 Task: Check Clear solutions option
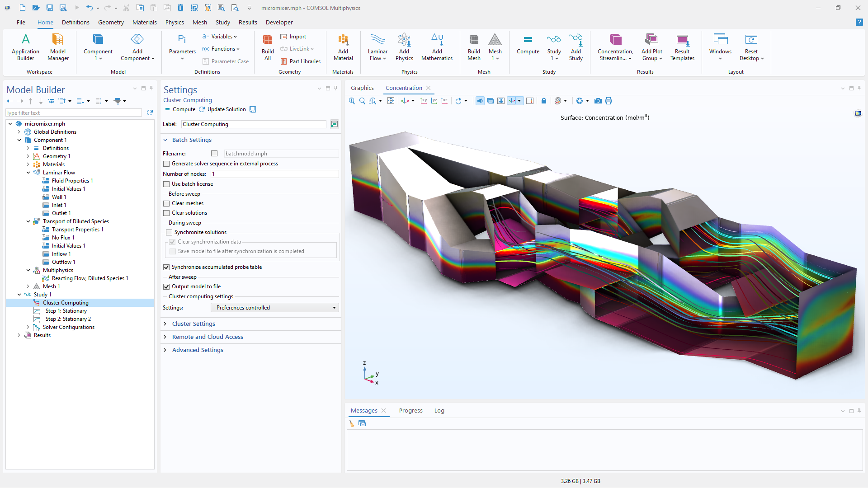point(166,213)
